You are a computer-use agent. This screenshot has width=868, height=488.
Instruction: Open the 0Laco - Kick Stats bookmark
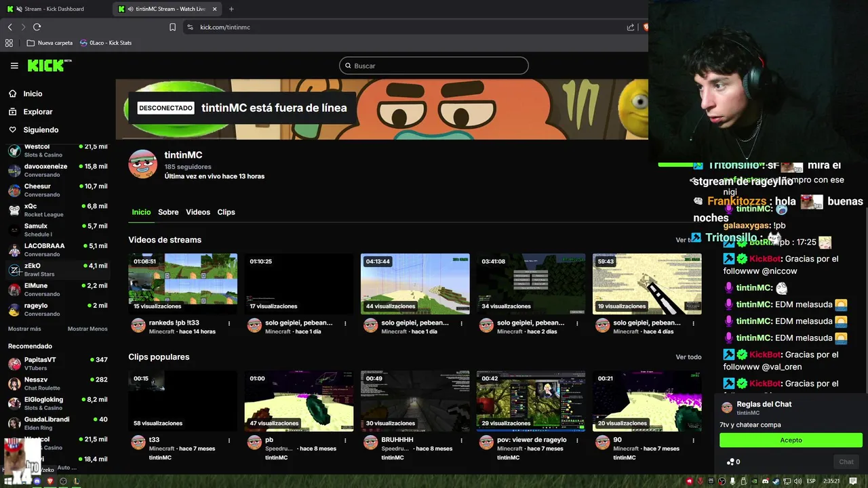click(x=106, y=43)
